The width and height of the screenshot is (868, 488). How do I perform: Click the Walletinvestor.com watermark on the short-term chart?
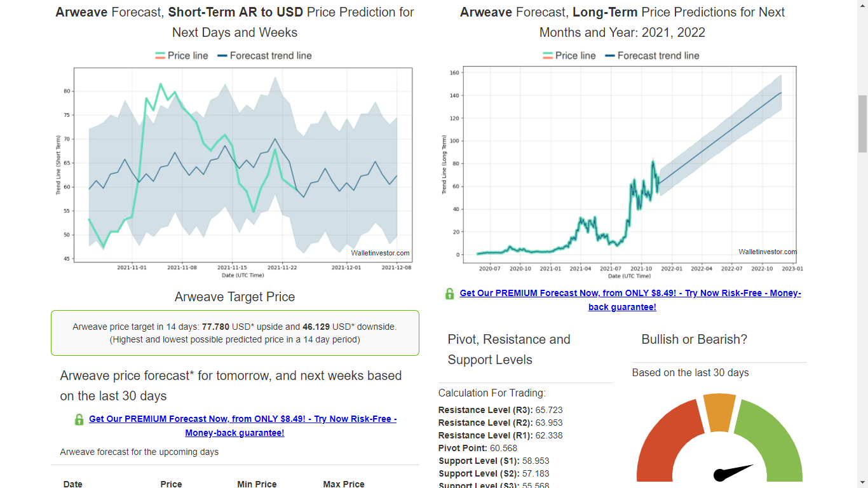[380, 253]
